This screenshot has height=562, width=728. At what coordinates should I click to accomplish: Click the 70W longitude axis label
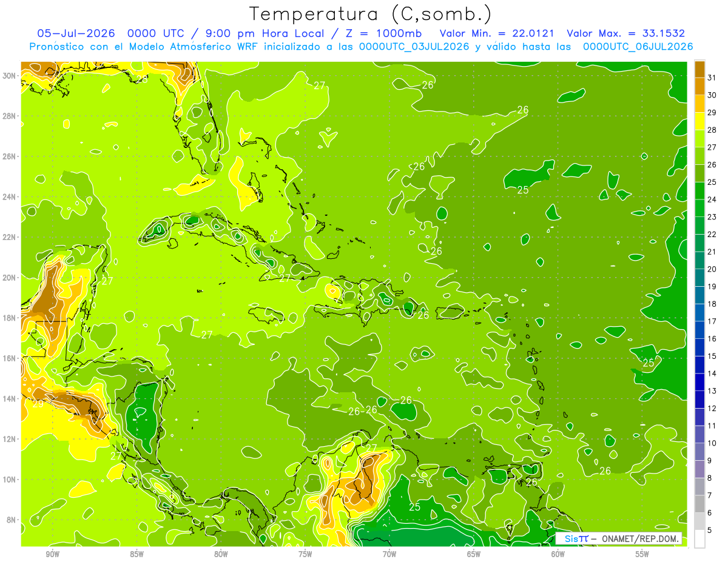pyautogui.click(x=389, y=554)
